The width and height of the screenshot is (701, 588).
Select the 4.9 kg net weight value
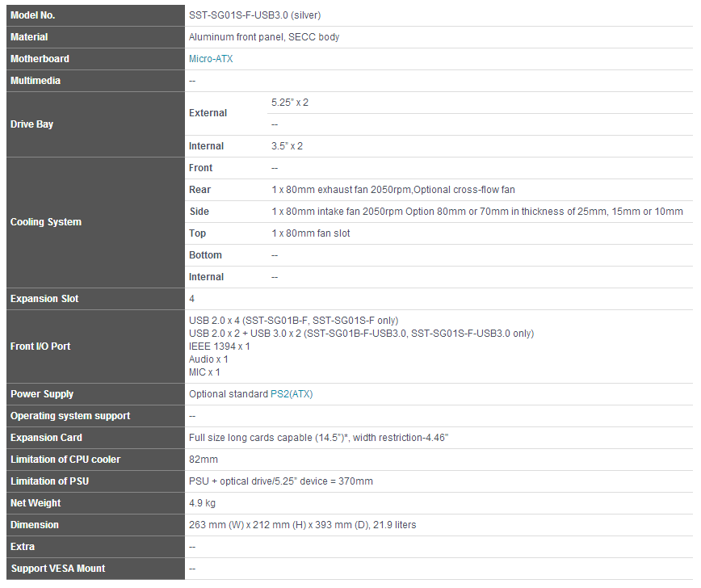pos(202,503)
